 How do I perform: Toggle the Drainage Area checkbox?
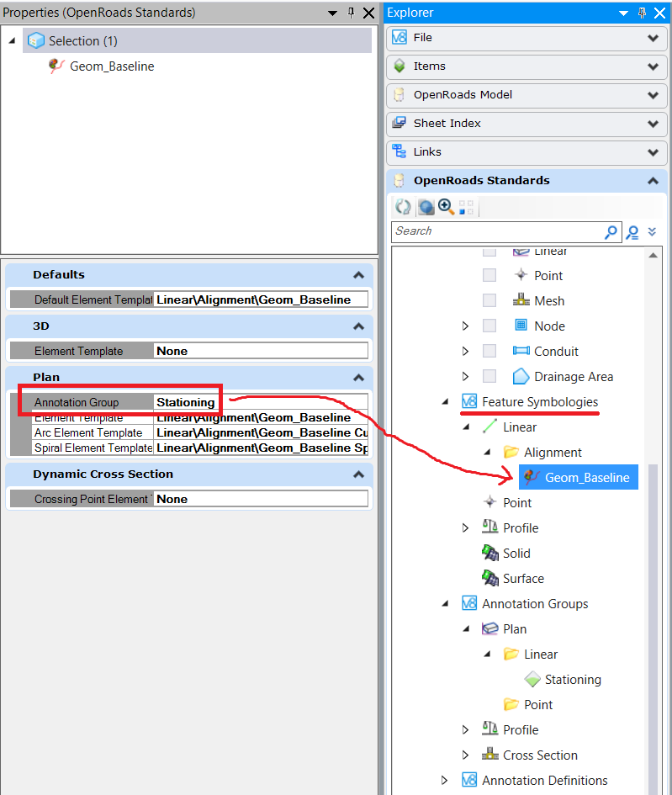489,376
